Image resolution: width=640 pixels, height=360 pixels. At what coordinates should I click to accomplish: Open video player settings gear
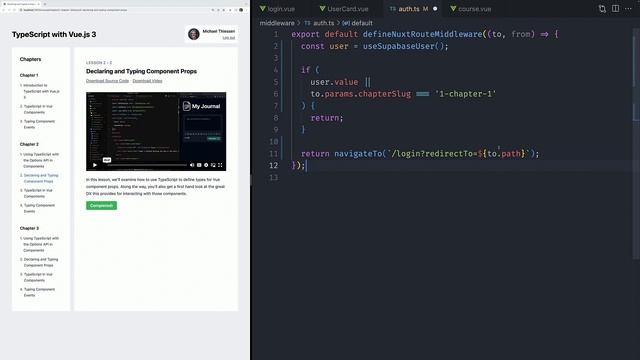click(206, 165)
